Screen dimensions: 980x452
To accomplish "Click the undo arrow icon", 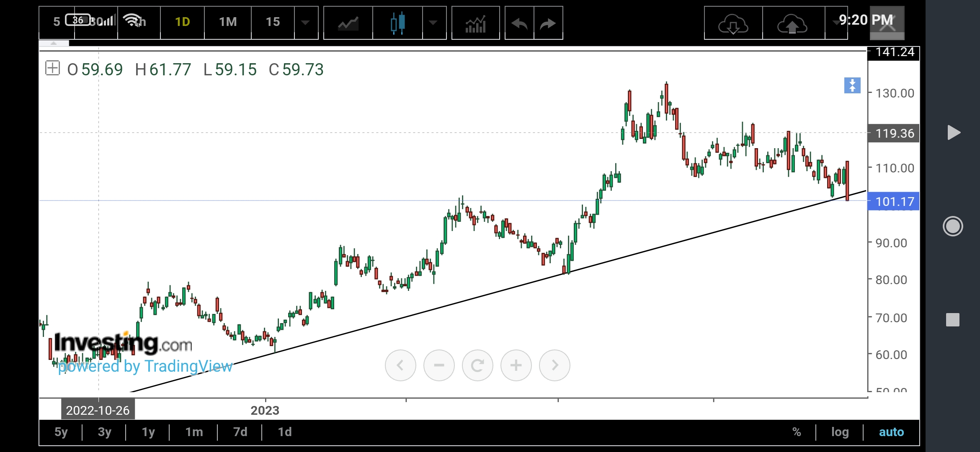I will 519,23.
